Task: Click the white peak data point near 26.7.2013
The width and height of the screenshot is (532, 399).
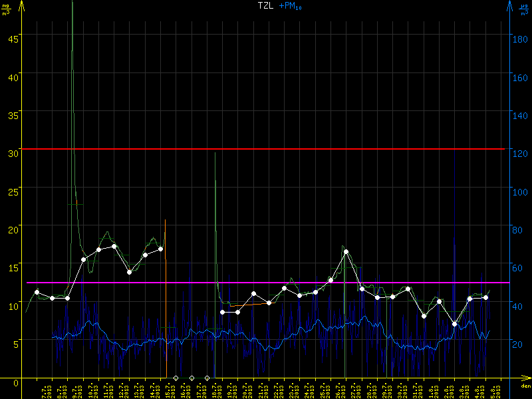Action: [346, 252]
